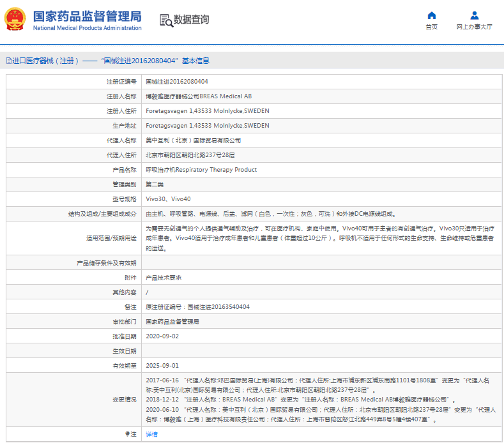Click the 其他内容 label
The image size is (504, 443).
(x=125, y=292)
